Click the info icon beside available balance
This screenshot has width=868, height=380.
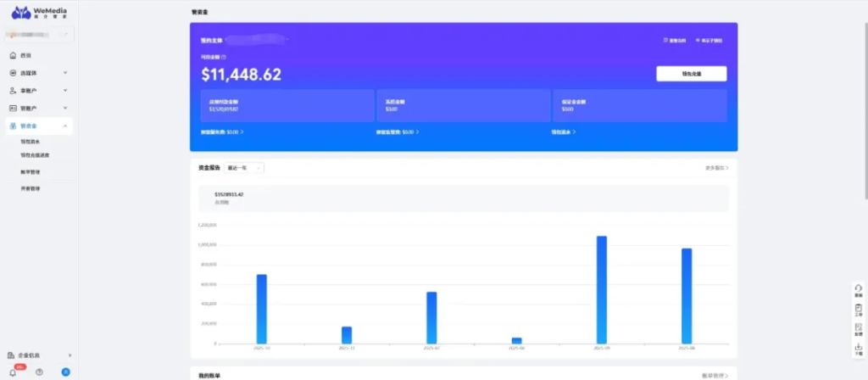(224, 57)
